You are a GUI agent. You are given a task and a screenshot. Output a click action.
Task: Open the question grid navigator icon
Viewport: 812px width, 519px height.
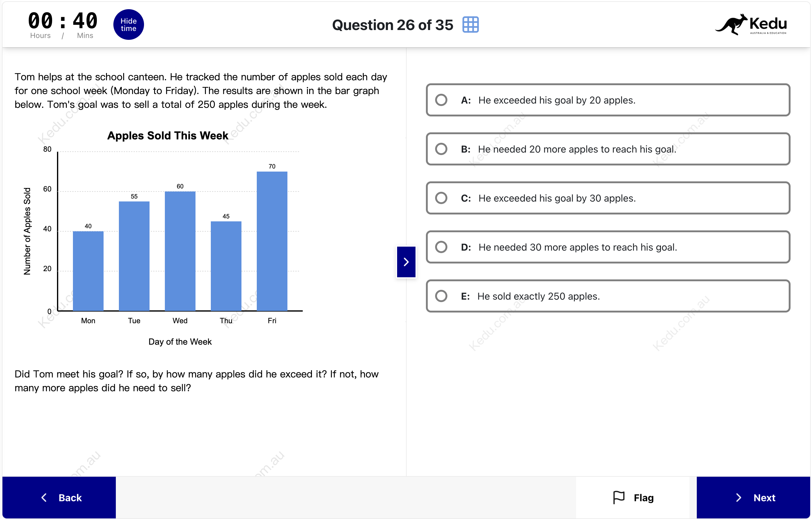[470, 25]
